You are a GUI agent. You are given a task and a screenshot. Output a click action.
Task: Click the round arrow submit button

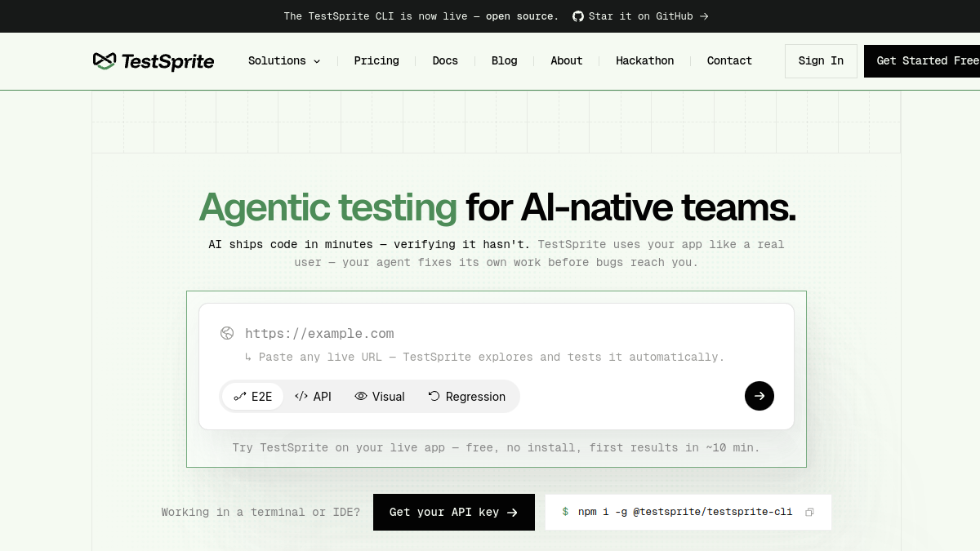[x=759, y=396]
